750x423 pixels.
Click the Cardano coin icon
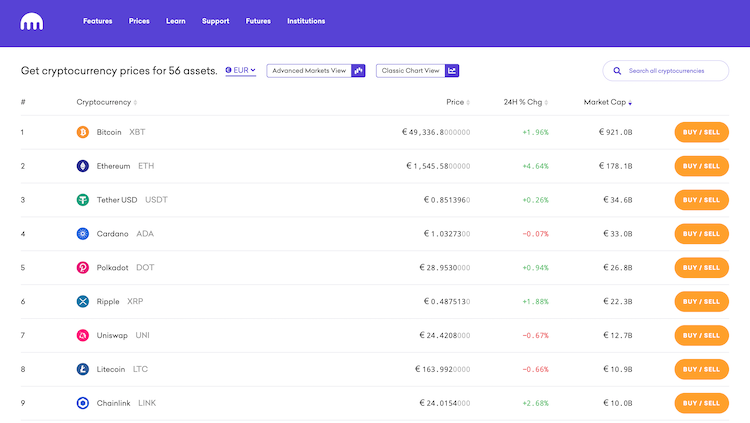83,234
